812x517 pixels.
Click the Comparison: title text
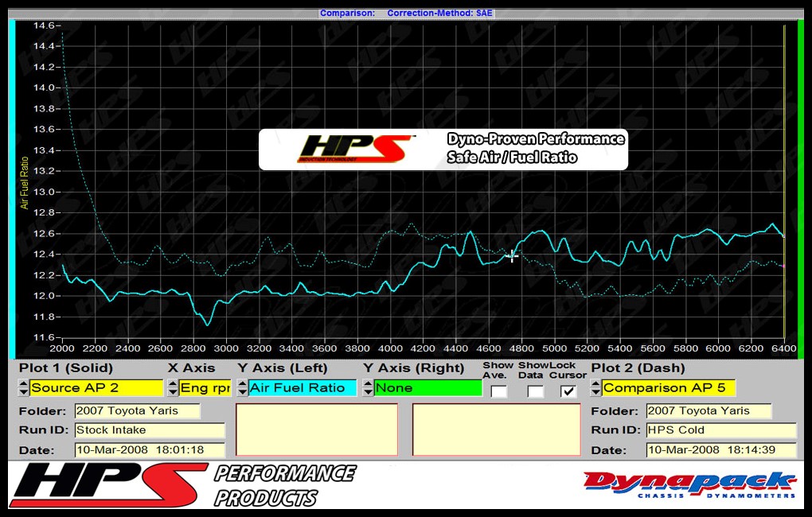point(347,13)
